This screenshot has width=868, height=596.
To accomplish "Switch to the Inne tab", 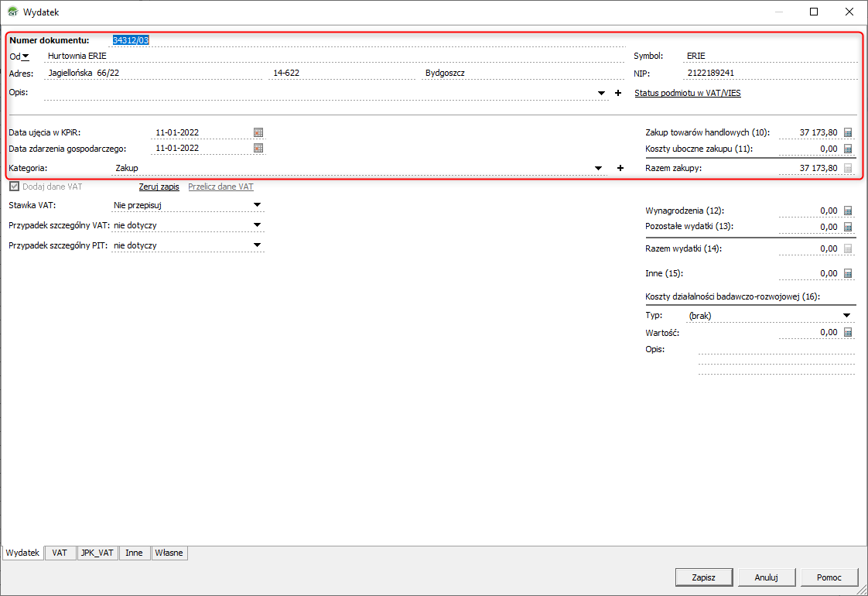I will 134,553.
